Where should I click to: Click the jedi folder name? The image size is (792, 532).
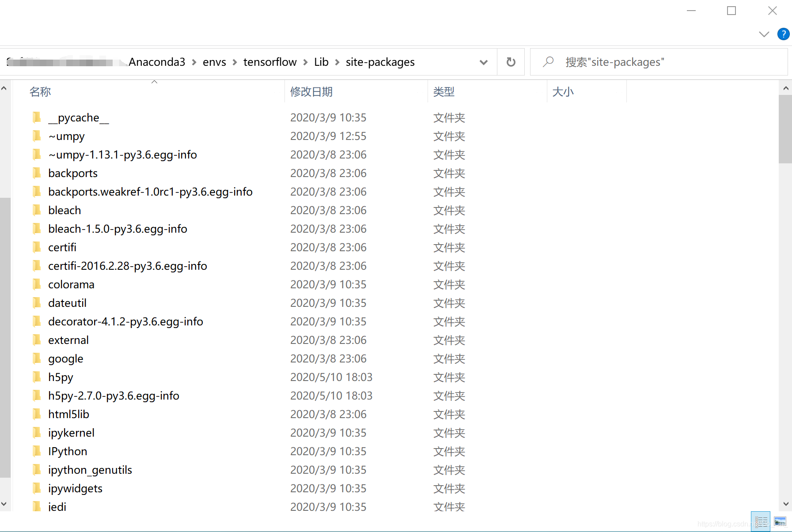57,507
